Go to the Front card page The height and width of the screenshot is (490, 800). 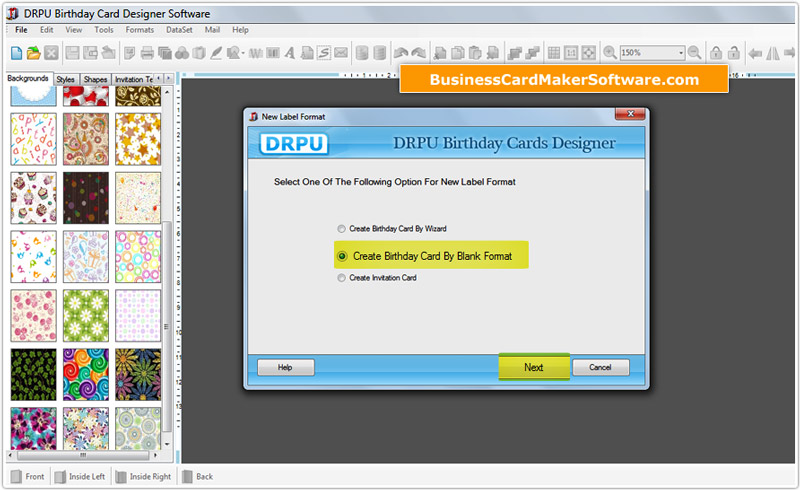[29, 476]
